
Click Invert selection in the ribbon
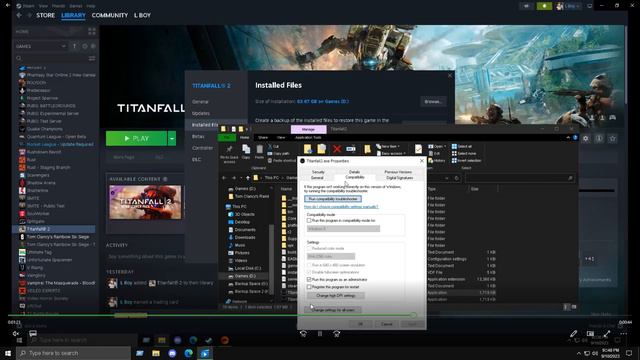pos(466,160)
